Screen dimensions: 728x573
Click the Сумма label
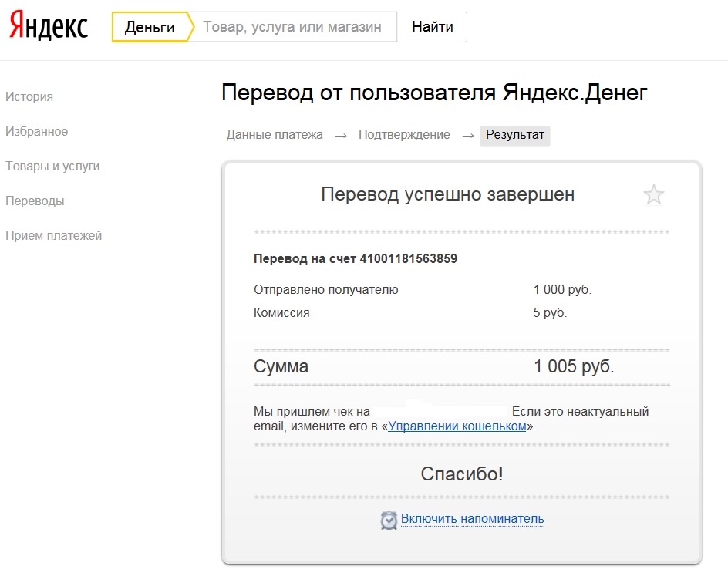(x=281, y=367)
